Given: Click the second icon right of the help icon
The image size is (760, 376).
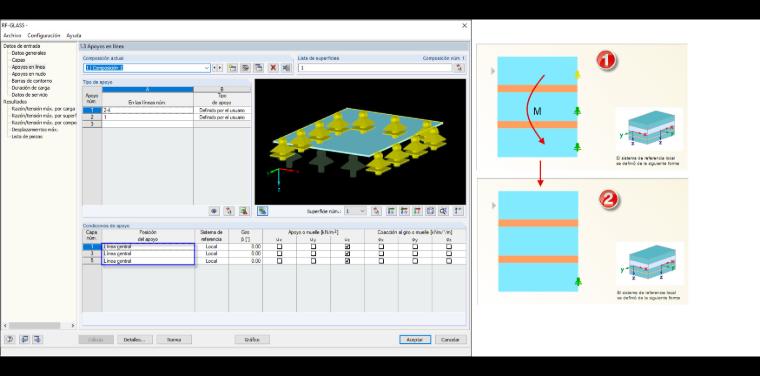Looking at the screenshot, I should click(x=24, y=339).
